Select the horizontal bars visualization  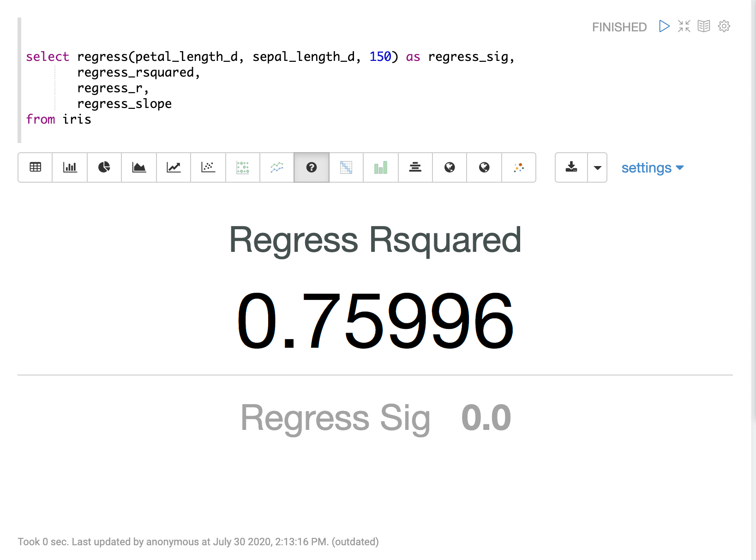point(415,167)
